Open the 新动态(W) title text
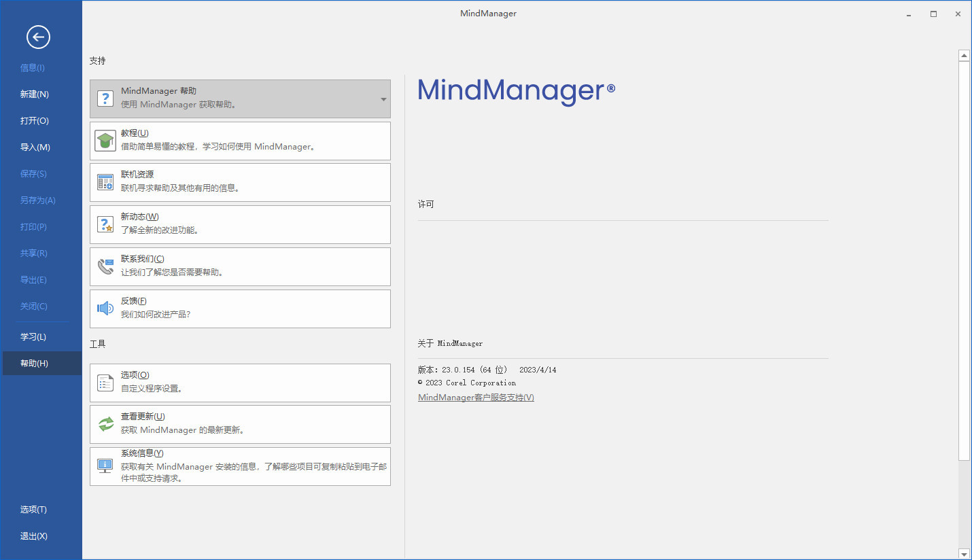This screenshot has width=972, height=560. (x=140, y=217)
